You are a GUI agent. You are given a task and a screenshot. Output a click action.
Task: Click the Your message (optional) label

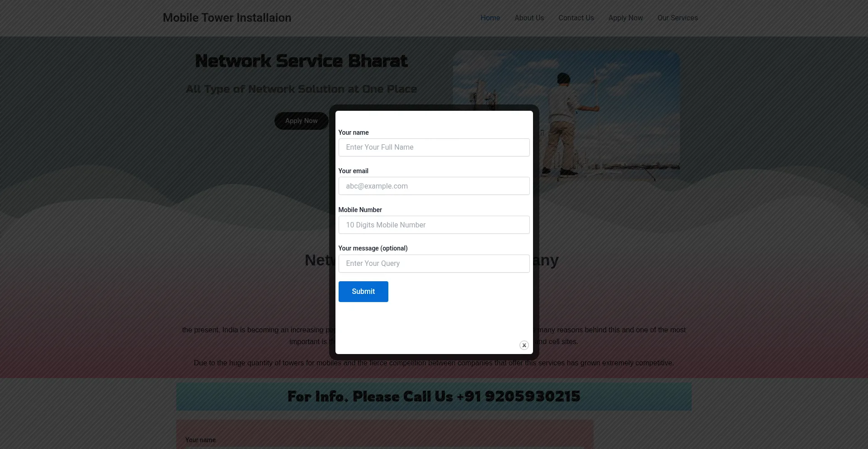(x=373, y=248)
